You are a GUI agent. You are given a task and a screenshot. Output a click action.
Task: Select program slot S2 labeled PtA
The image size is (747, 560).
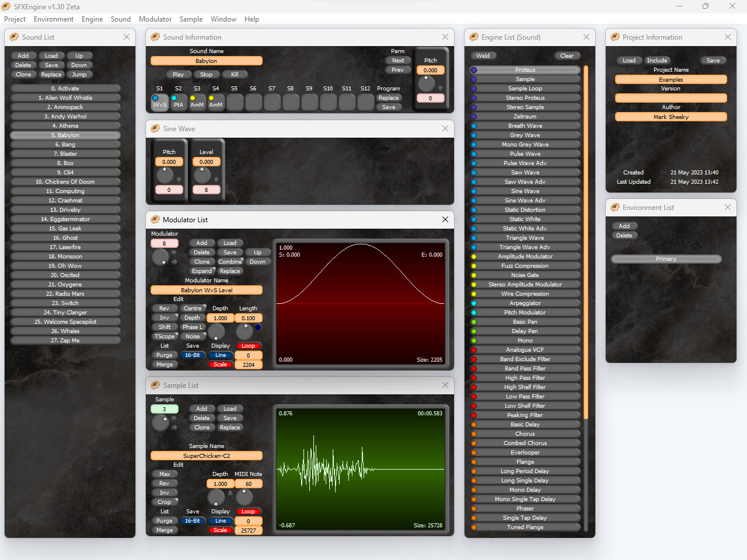[x=178, y=103]
